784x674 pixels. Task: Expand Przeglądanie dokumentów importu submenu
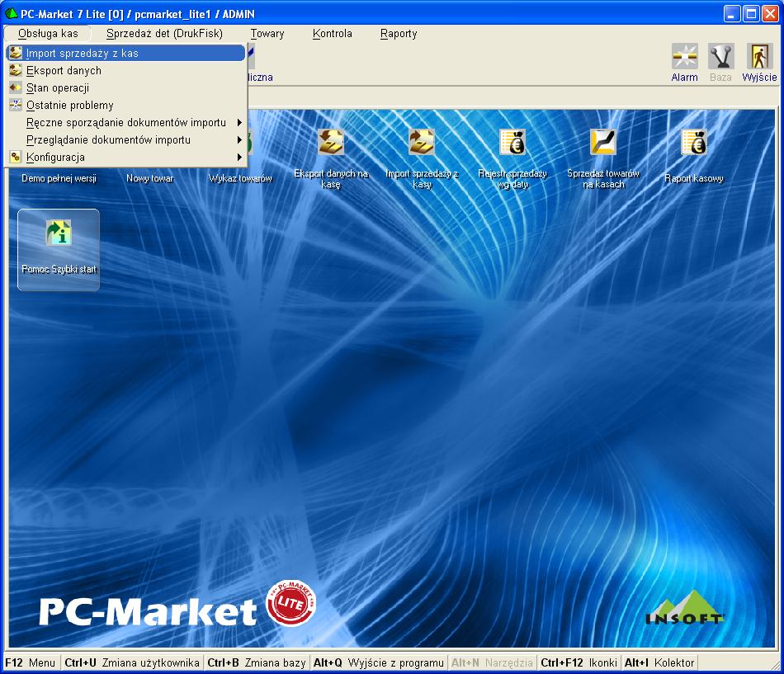pyautogui.click(x=125, y=140)
